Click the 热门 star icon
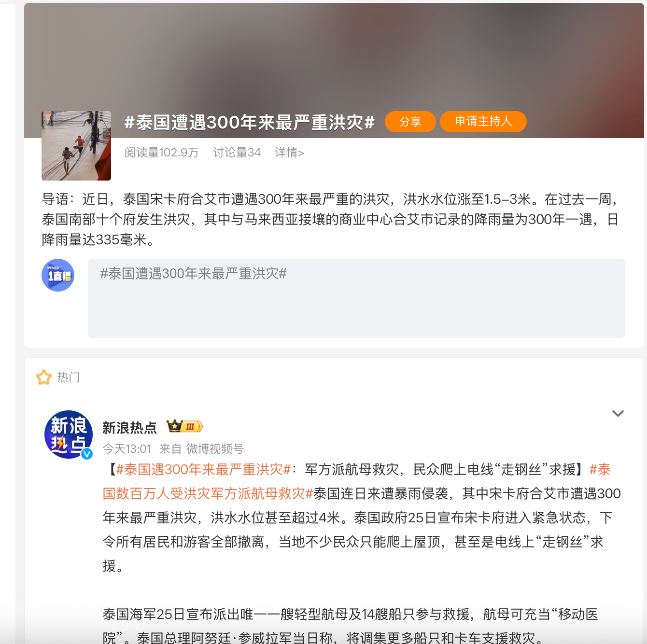This screenshot has height=644, width=647. tap(44, 377)
